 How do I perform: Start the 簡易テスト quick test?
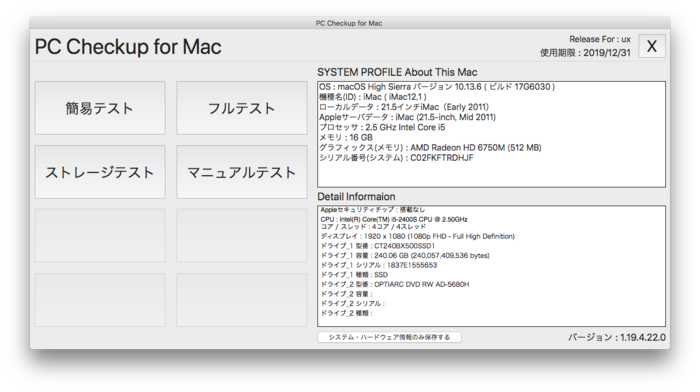pos(100,108)
